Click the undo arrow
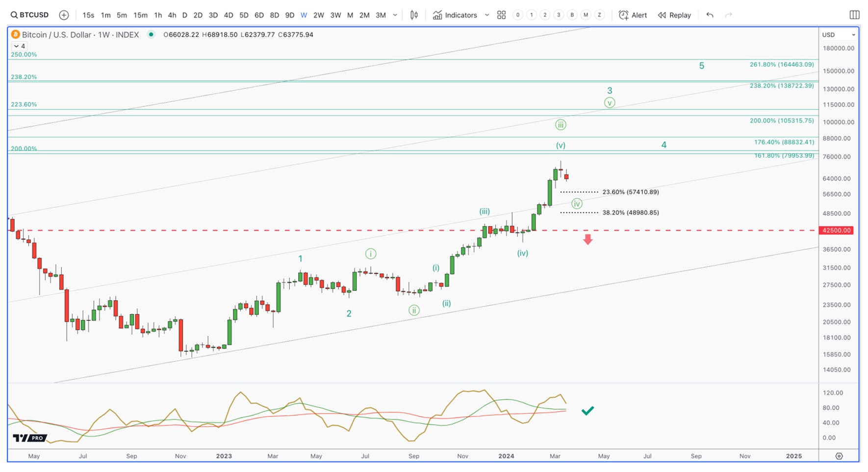Viewport: 868px width, 472px height. tap(710, 15)
